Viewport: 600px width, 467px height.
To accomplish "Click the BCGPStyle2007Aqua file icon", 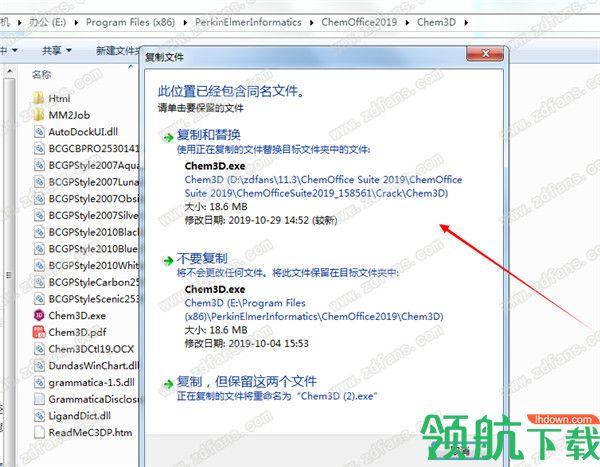I will pyautogui.click(x=39, y=165).
